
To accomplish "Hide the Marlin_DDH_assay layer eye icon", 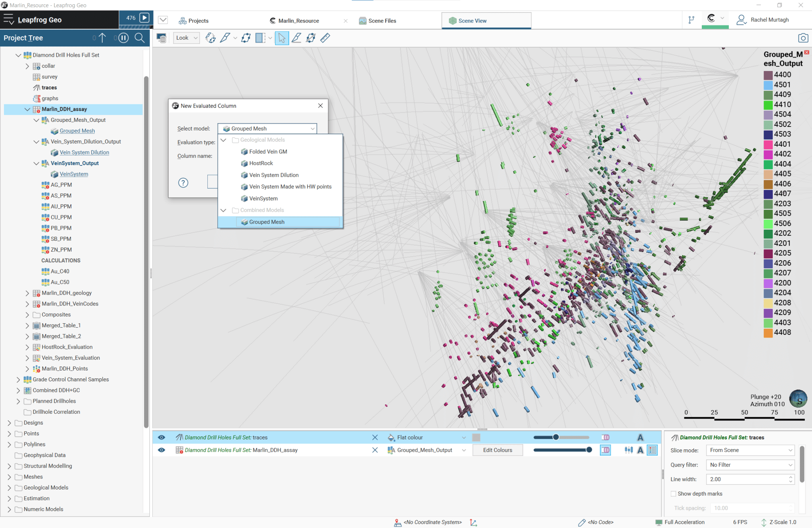I will (161, 450).
